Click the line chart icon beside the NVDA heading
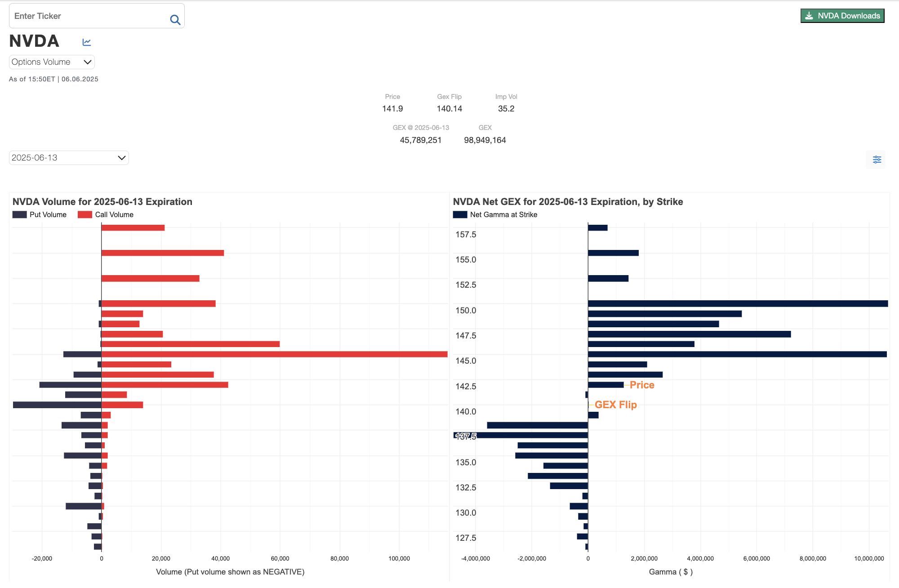This screenshot has width=899, height=588. [x=87, y=41]
